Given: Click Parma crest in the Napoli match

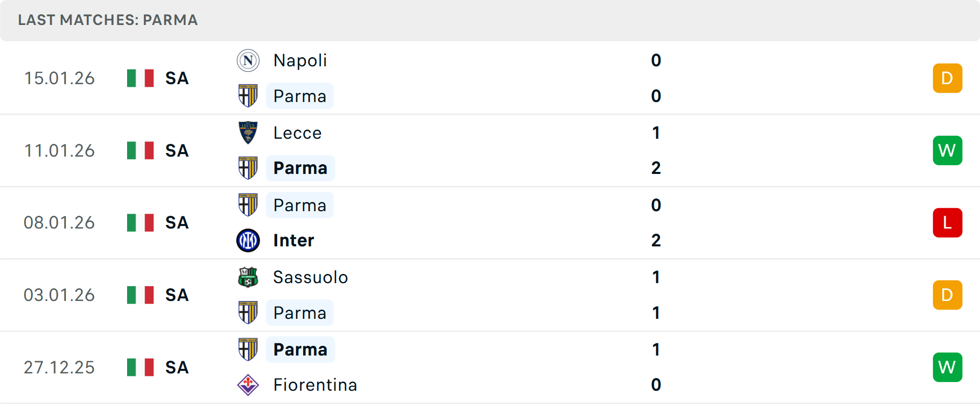Looking at the screenshot, I should [248, 96].
